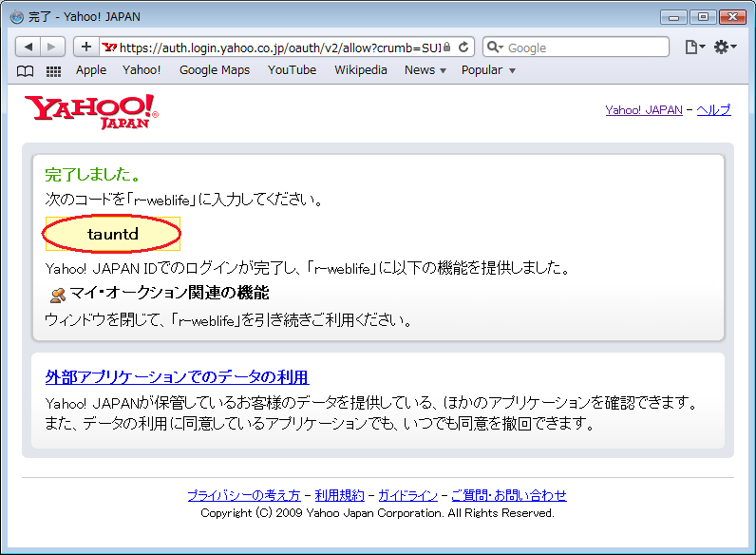Open the YouTube bookmark
The image size is (756, 555).
292,70
